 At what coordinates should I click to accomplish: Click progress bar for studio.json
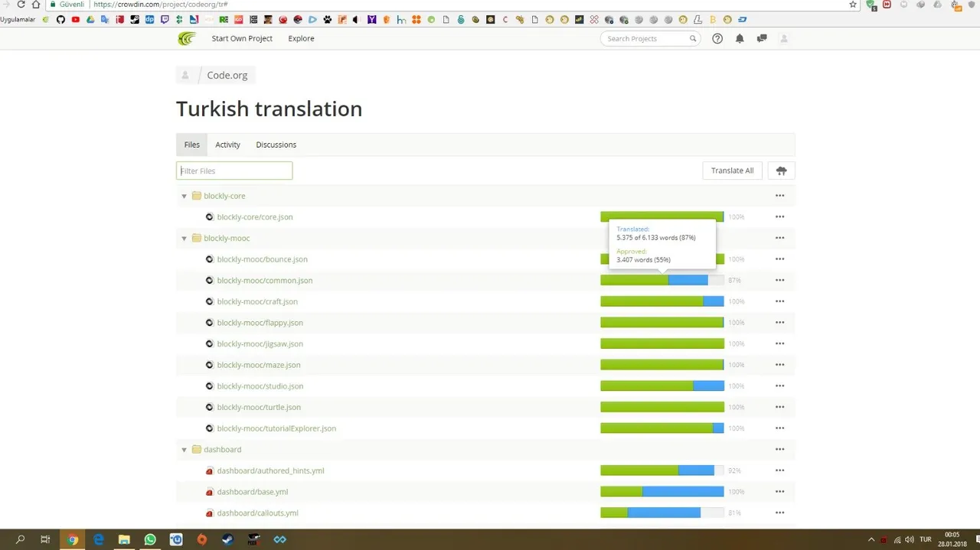[x=662, y=386]
